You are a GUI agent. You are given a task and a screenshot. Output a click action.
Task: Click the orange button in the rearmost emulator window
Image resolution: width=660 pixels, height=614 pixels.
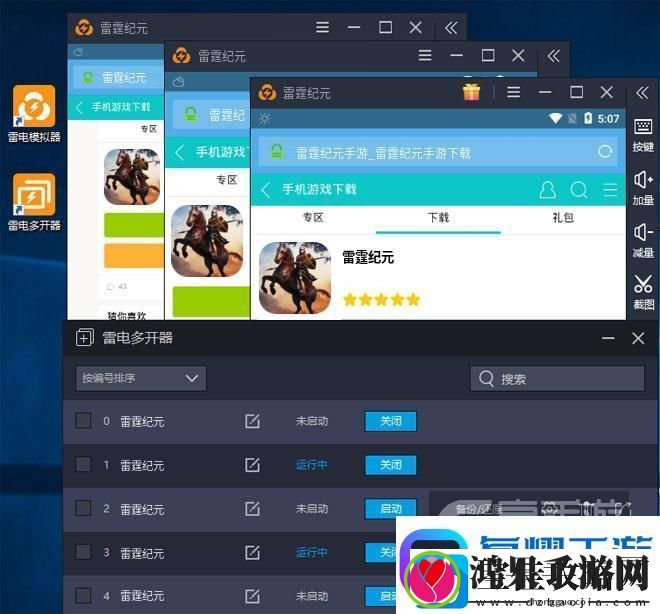click(x=134, y=255)
